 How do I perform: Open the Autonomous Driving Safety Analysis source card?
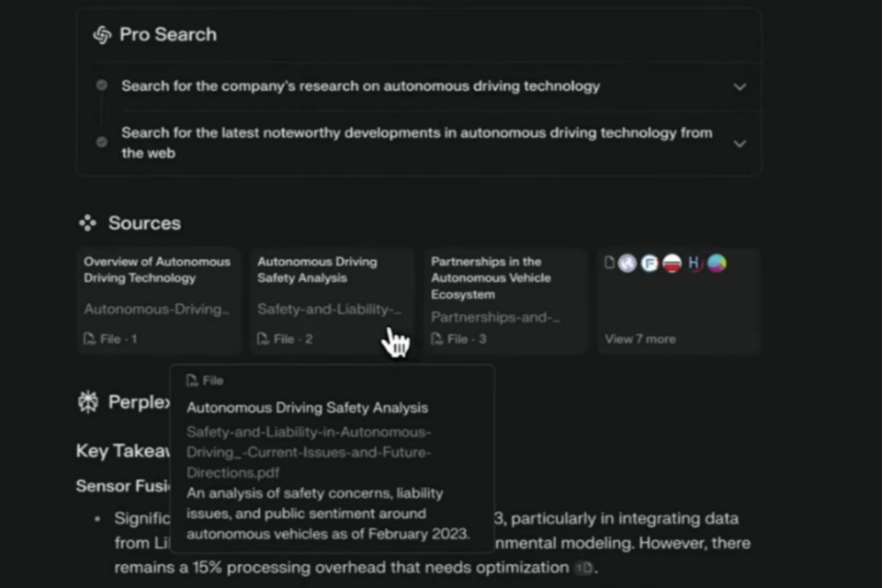tap(331, 300)
